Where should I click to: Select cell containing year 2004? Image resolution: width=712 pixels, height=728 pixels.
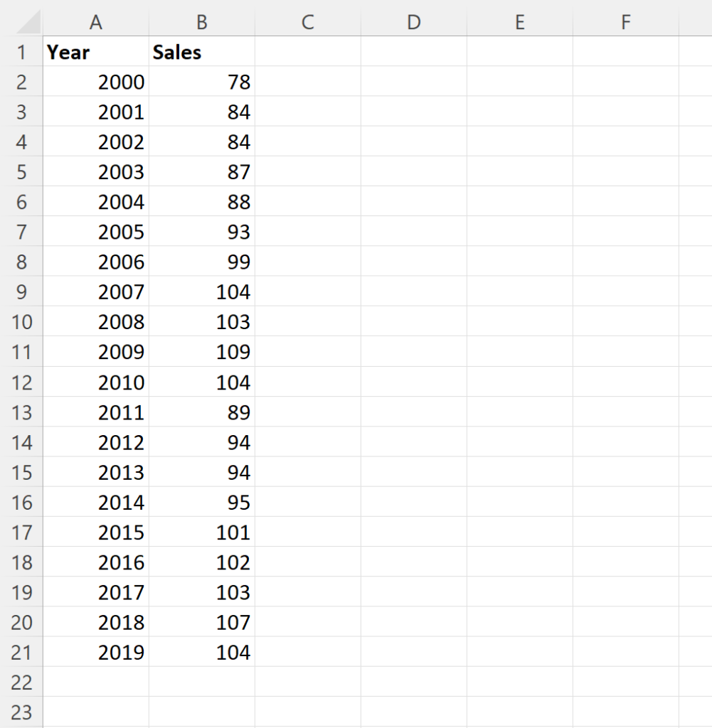point(96,201)
